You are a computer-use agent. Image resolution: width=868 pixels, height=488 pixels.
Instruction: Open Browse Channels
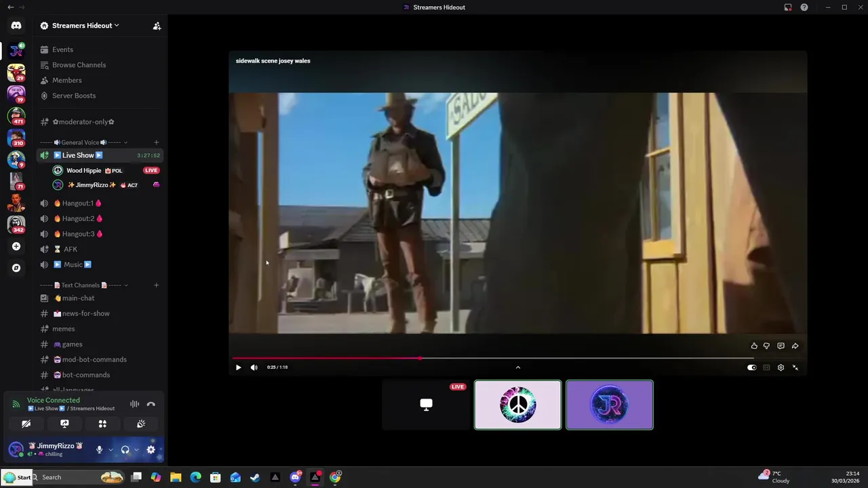[100, 65]
